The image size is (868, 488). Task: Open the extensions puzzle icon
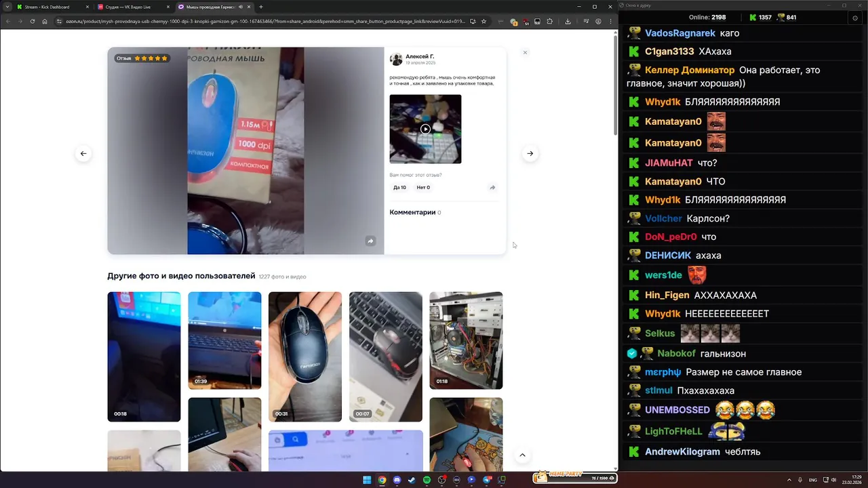pos(549,21)
